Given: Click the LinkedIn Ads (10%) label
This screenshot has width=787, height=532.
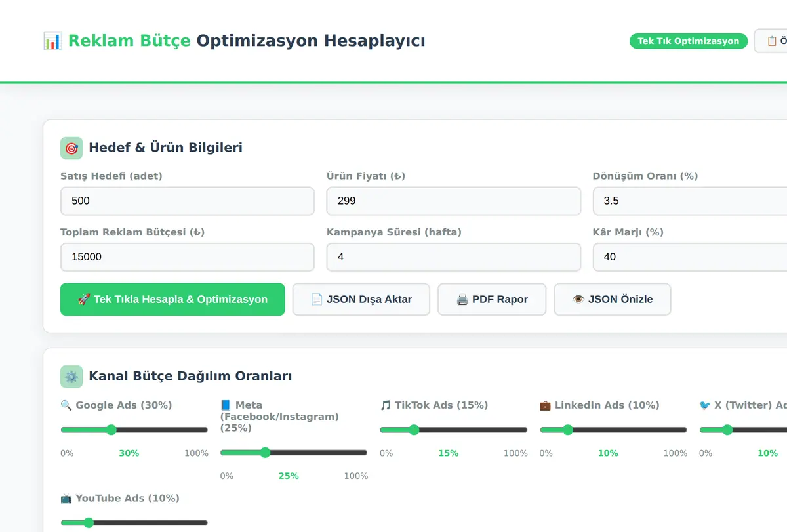Looking at the screenshot, I should coord(607,405).
